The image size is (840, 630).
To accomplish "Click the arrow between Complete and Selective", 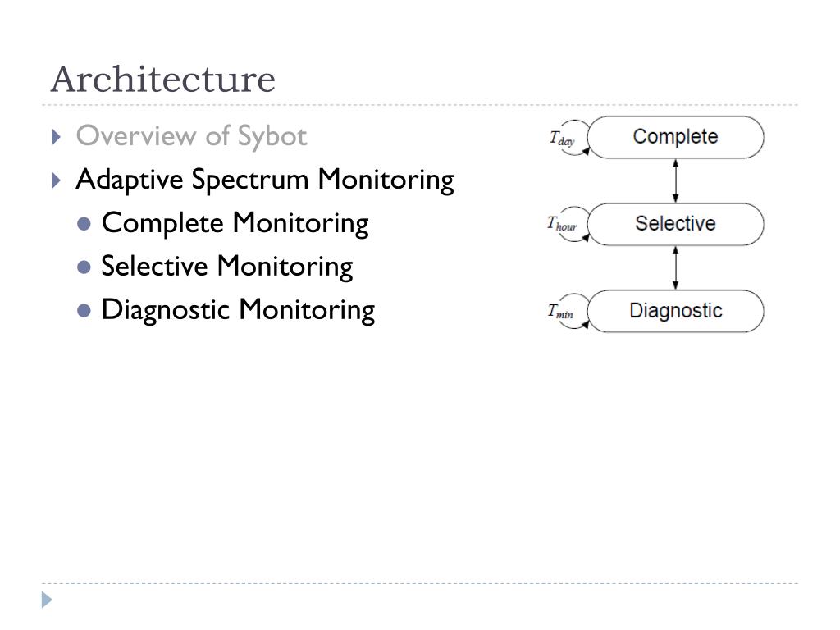I will point(676,181).
